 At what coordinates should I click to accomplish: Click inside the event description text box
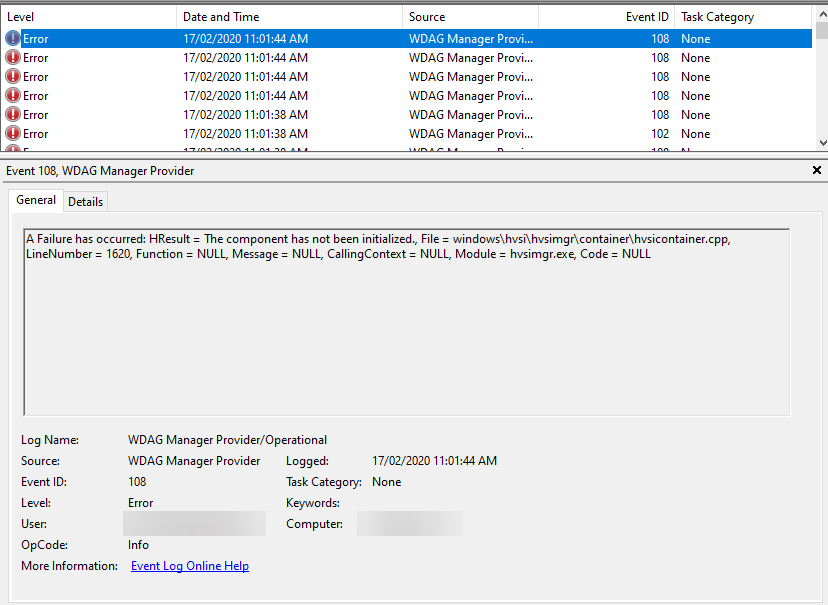click(x=406, y=330)
